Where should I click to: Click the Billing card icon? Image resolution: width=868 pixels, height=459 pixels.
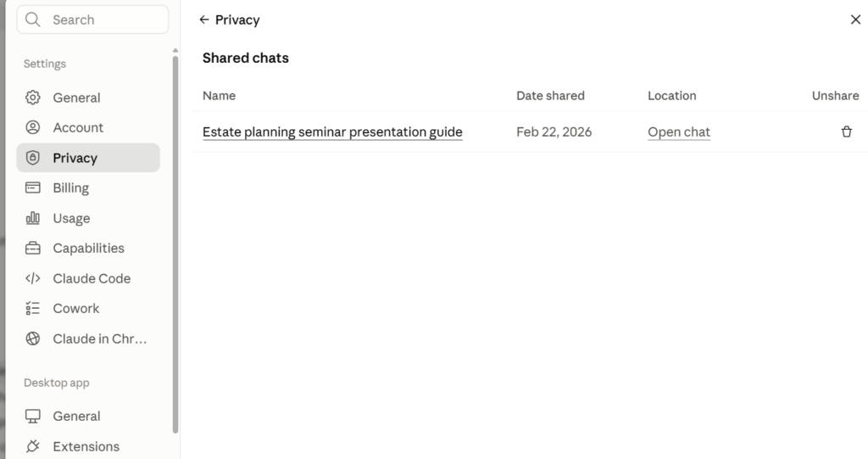[33, 188]
